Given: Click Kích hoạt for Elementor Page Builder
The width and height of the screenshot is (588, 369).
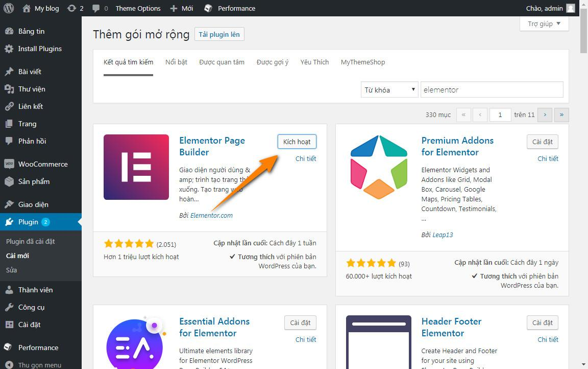Looking at the screenshot, I should tap(297, 142).
